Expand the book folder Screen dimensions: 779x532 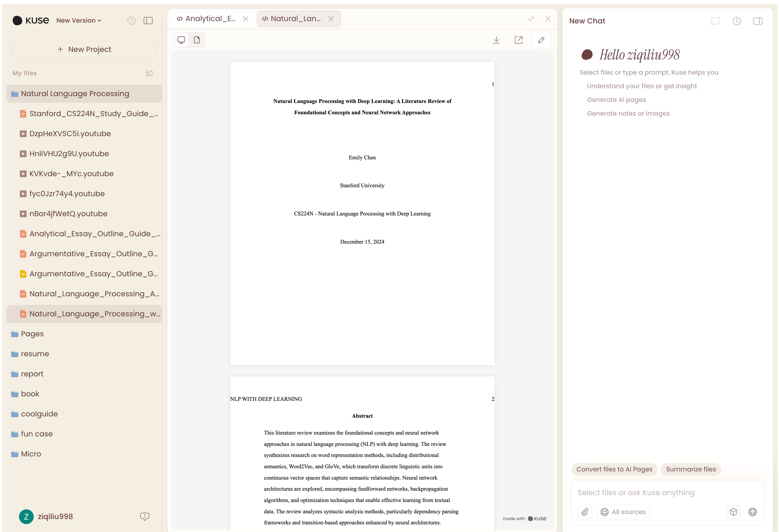coord(84,394)
